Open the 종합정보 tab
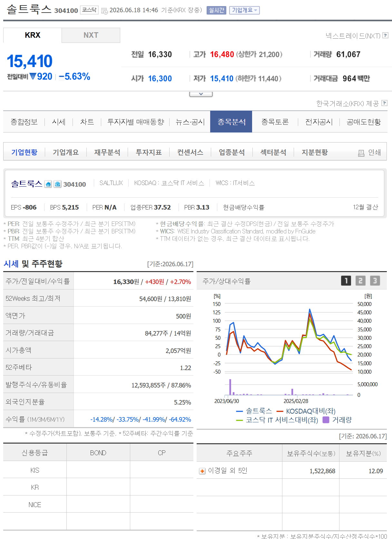 coord(24,122)
